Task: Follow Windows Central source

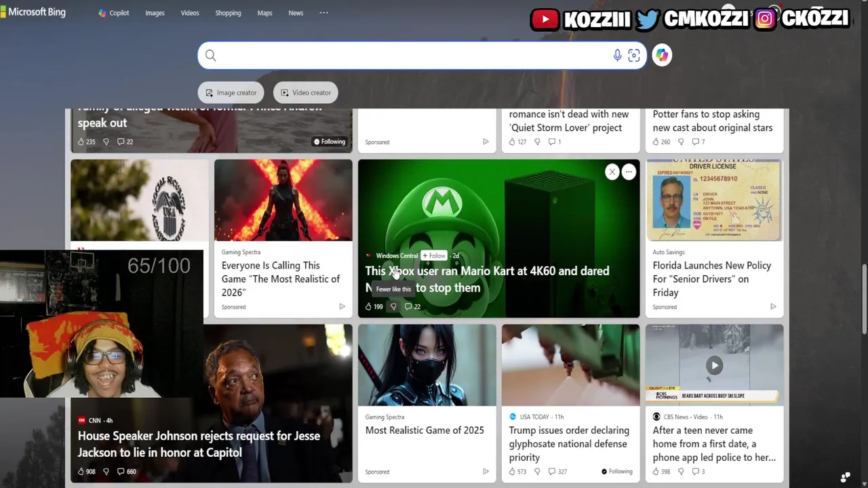Action: pos(434,256)
